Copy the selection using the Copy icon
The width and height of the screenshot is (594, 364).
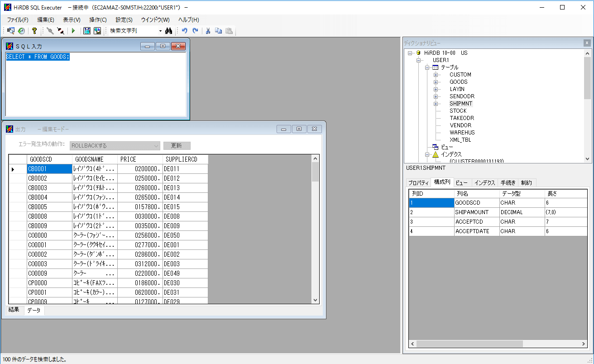(x=218, y=30)
